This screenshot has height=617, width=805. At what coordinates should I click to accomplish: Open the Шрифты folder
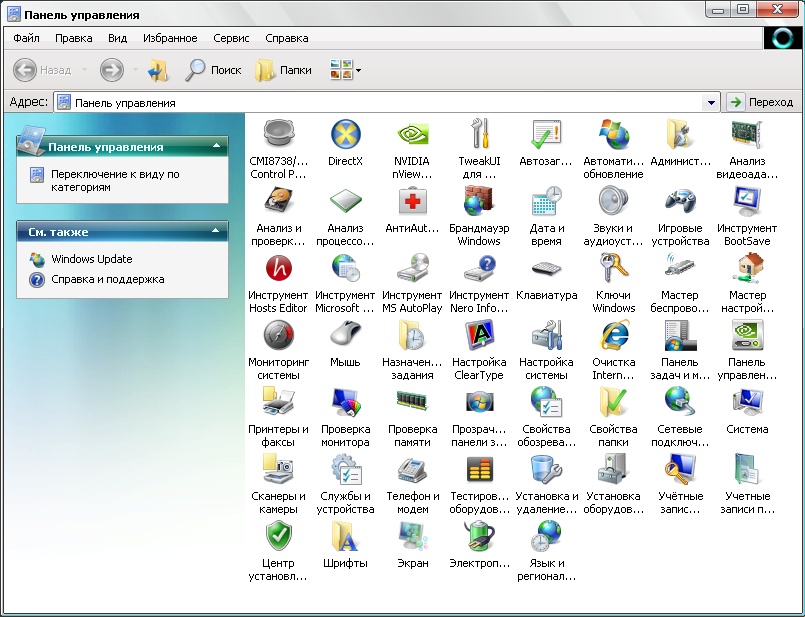(x=346, y=545)
